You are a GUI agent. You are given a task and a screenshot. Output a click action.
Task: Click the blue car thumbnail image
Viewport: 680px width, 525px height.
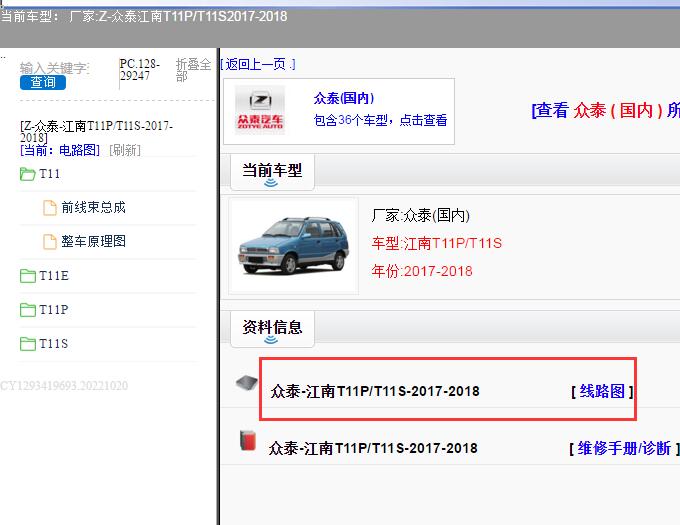tap(294, 246)
